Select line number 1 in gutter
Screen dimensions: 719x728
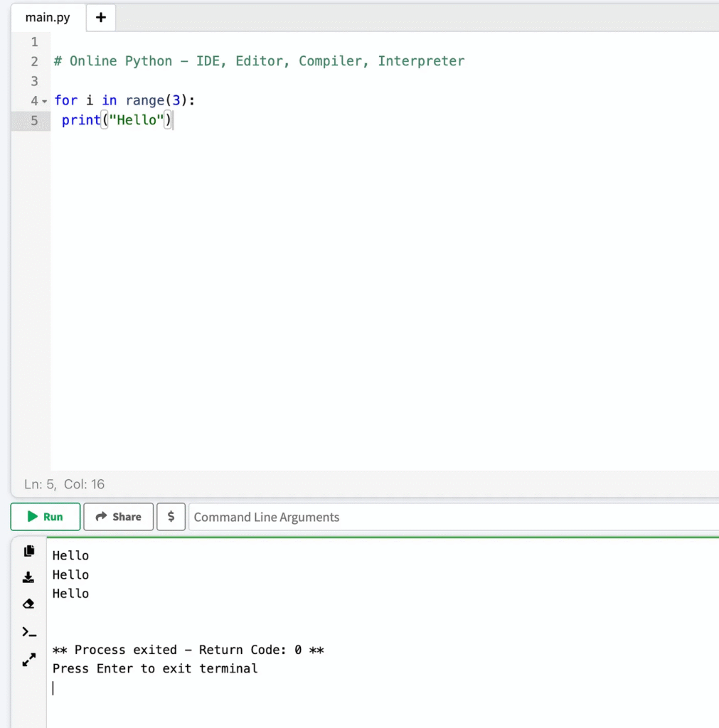[34, 42]
